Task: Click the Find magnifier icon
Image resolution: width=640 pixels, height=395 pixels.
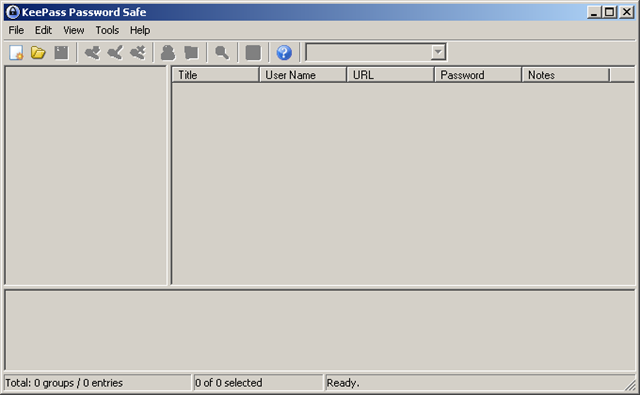Action: point(222,53)
